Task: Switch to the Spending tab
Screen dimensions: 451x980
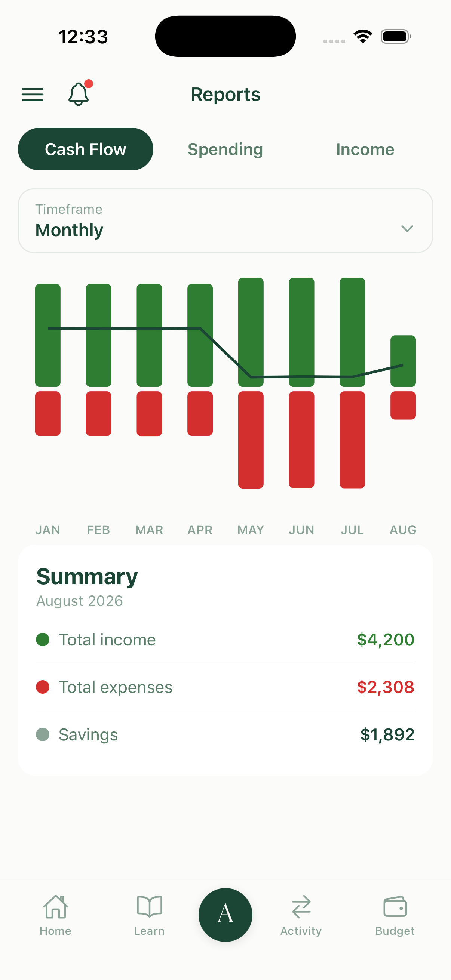Action: (x=225, y=149)
